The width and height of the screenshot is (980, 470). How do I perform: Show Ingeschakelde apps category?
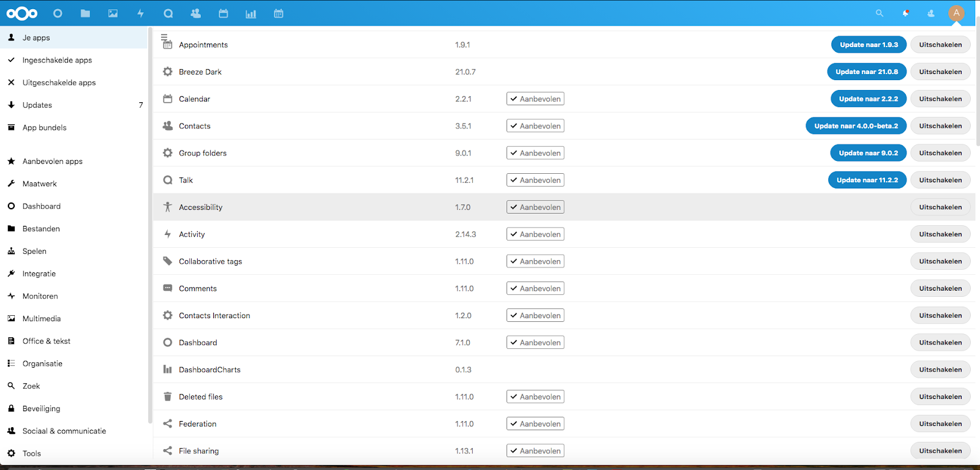click(x=73, y=60)
